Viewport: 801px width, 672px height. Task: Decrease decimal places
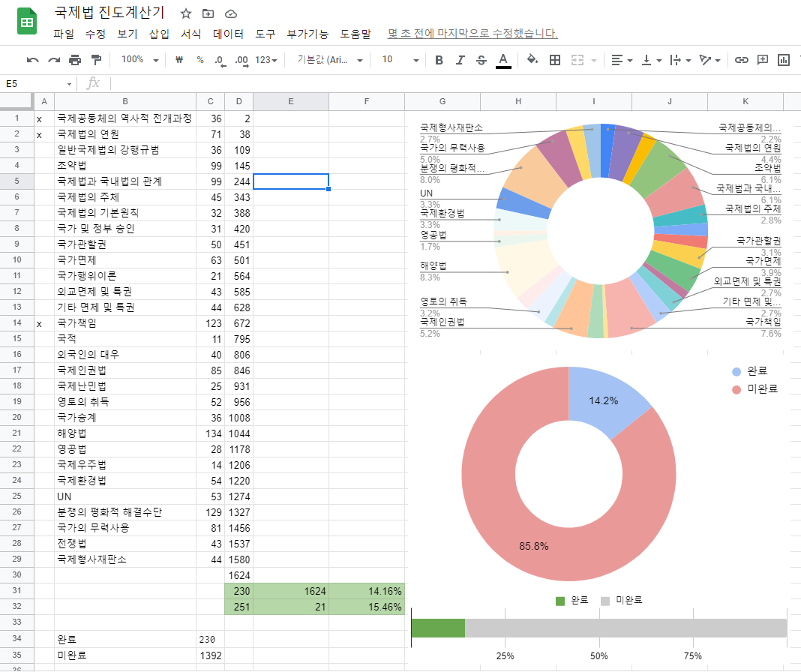(x=219, y=60)
